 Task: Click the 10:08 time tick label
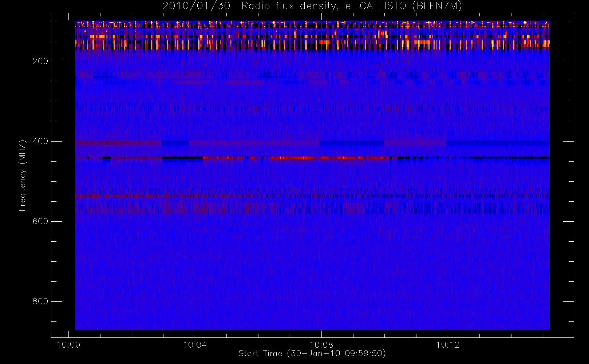click(321, 345)
